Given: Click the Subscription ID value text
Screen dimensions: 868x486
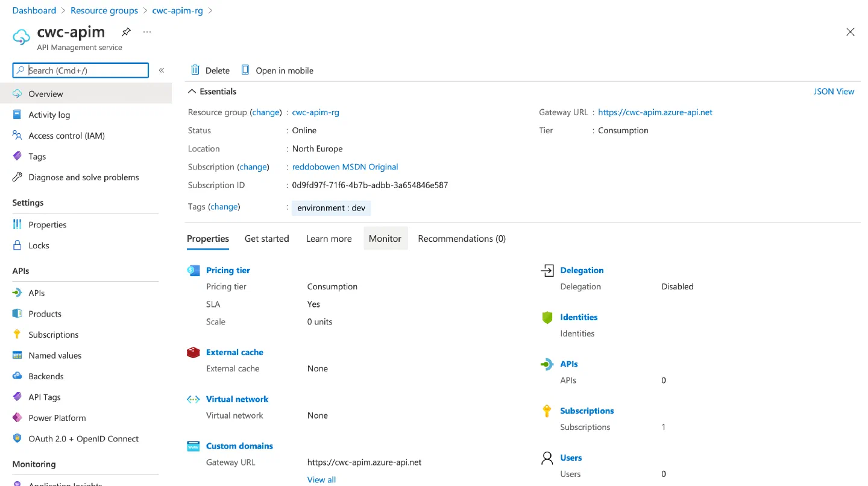Looking at the screenshot, I should point(370,185).
